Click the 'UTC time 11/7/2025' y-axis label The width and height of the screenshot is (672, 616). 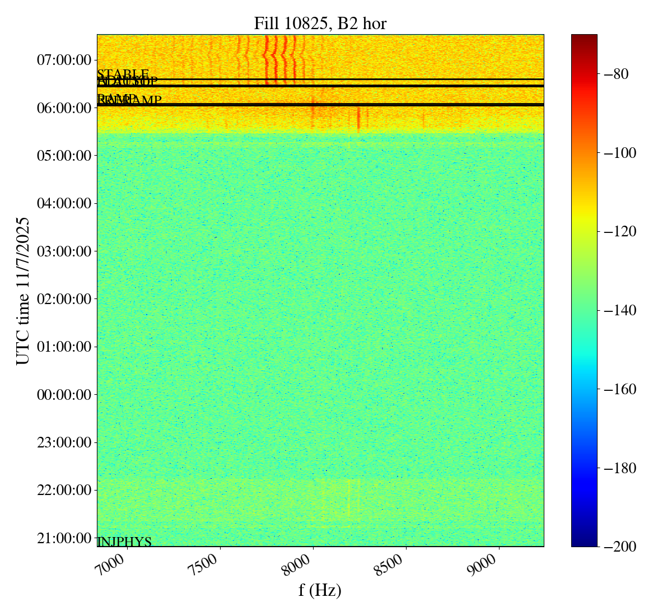click(23, 291)
